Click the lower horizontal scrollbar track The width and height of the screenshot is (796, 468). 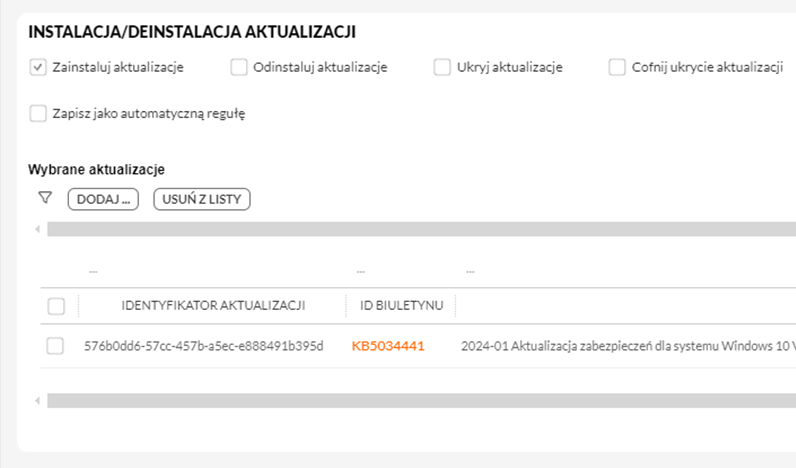coord(421,401)
